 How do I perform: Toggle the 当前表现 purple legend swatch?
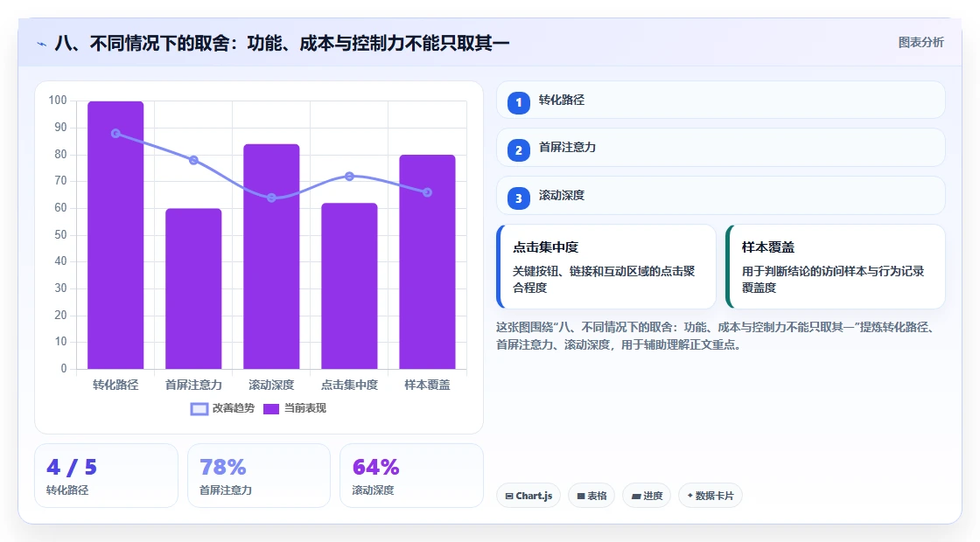coord(270,409)
